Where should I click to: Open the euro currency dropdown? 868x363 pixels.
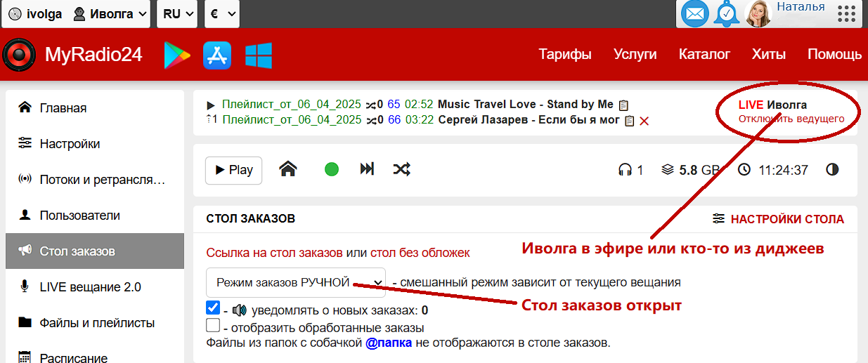[221, 13]
